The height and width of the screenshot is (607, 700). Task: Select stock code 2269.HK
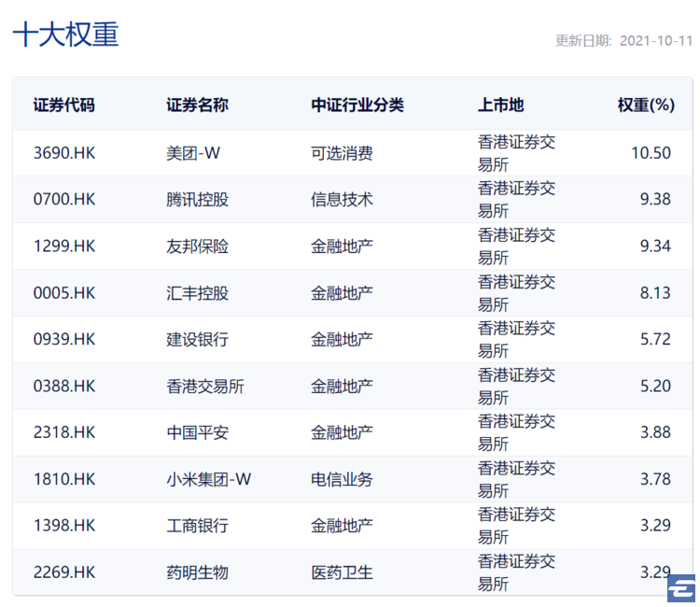point(64,572)
